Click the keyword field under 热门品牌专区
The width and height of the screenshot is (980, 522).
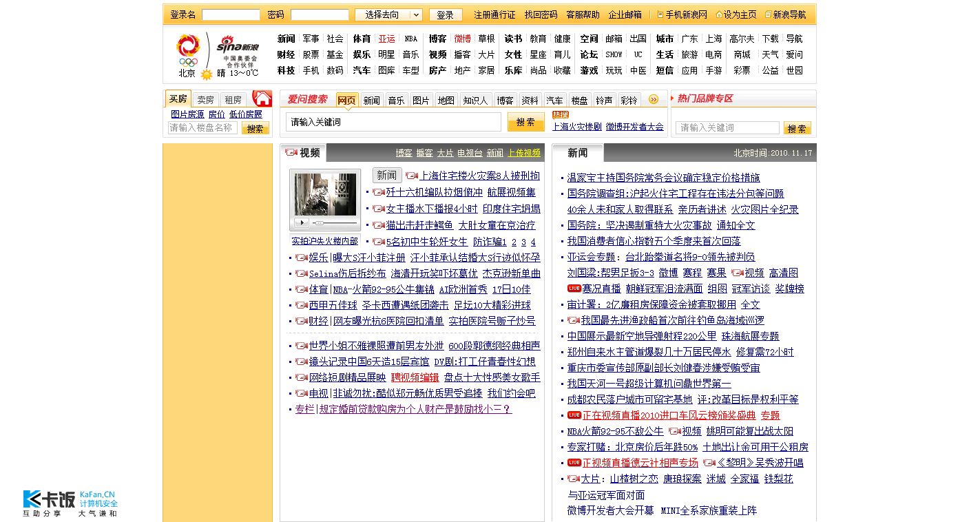pyautogui.click(x=727, y=128)
